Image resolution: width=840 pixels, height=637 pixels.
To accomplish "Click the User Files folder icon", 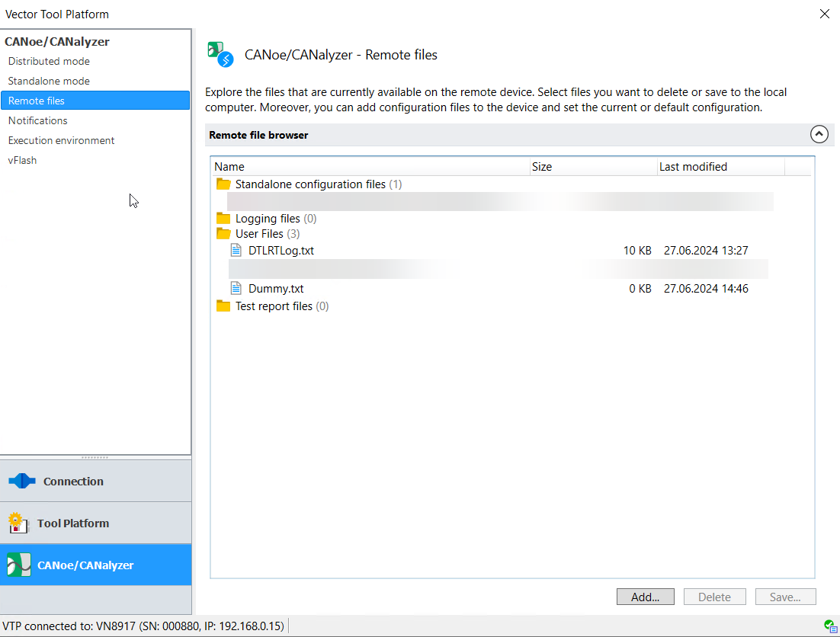I will [223, 234].
